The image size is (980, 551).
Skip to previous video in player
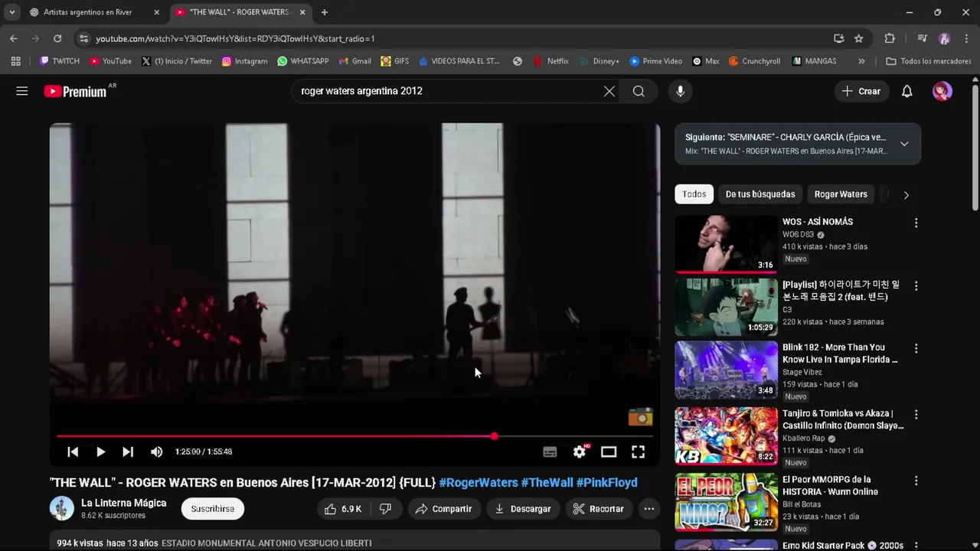pos(73,452)
